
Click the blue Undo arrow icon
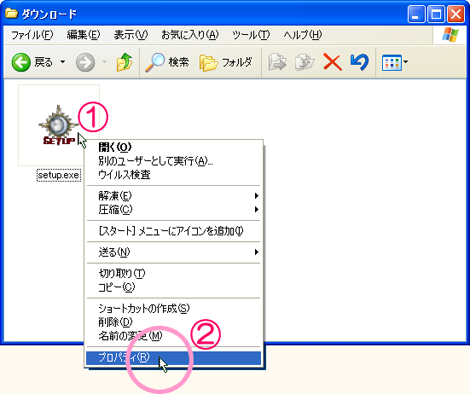359,62
